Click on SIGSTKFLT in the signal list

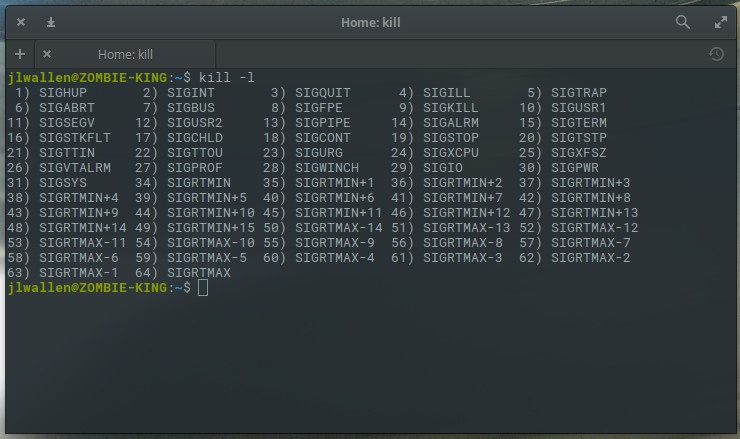(x=75, y=138)
